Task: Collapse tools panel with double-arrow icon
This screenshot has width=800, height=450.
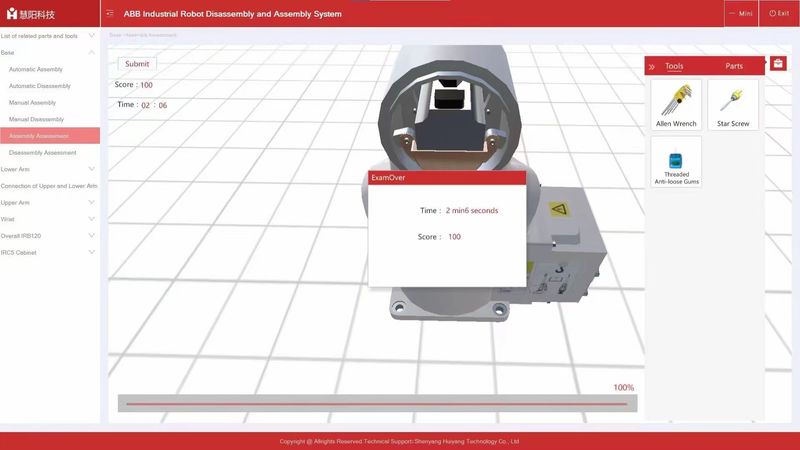Action: point(652,67)
